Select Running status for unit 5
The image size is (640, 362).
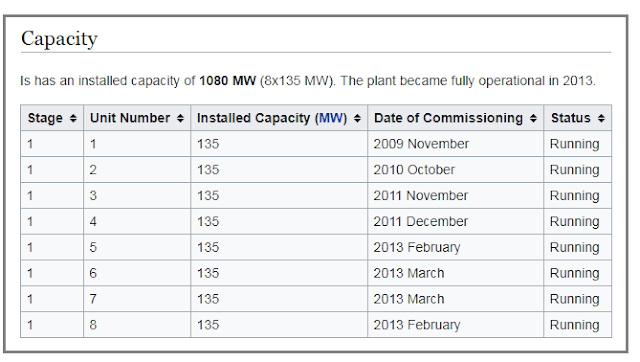(x=578, y=247)
